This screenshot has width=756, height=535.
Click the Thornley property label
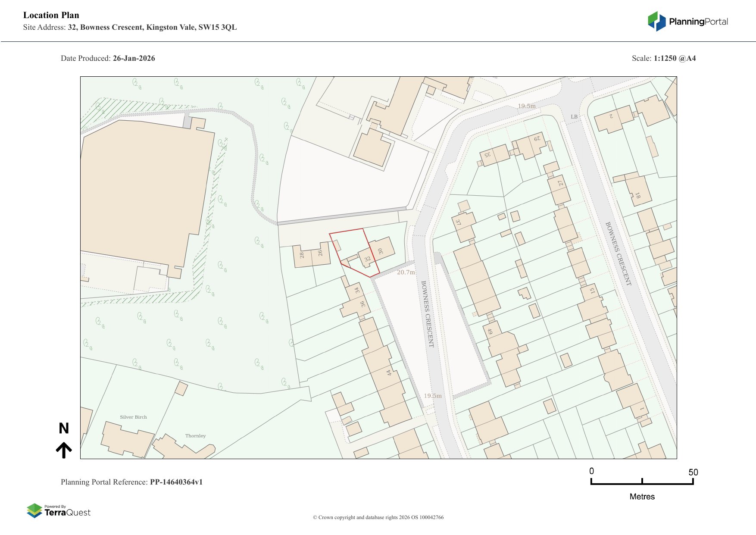pos(195,436)
